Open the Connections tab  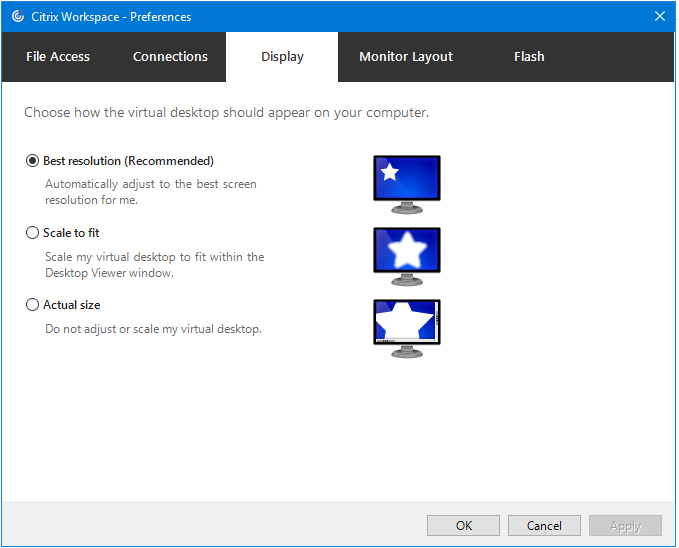171,57
